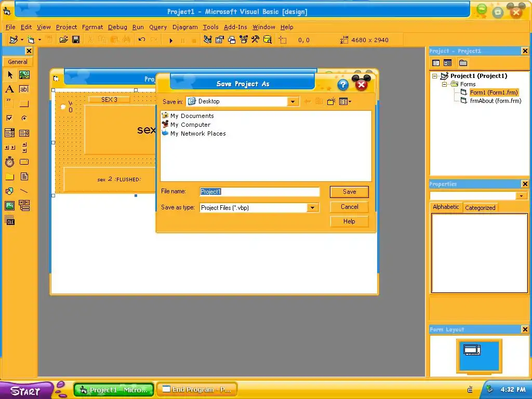Select the DriveListBox control tool
The height and width of the screenshot is (399, 532).
click(24, 162)
